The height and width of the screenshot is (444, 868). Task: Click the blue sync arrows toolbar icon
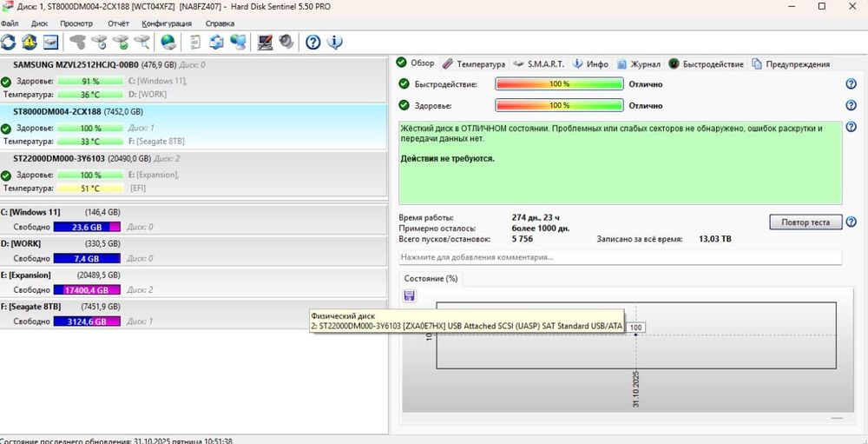[x=218, y=42]
